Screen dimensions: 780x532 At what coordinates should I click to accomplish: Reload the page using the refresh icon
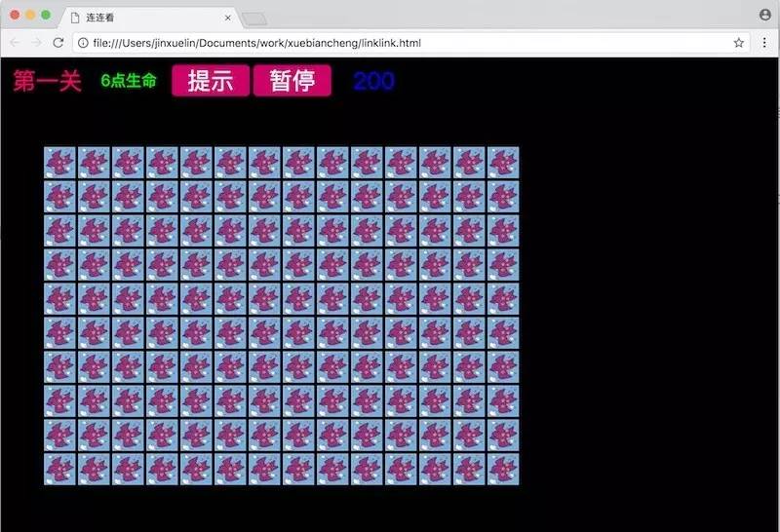pyautogui.click(x=58, y=43)
